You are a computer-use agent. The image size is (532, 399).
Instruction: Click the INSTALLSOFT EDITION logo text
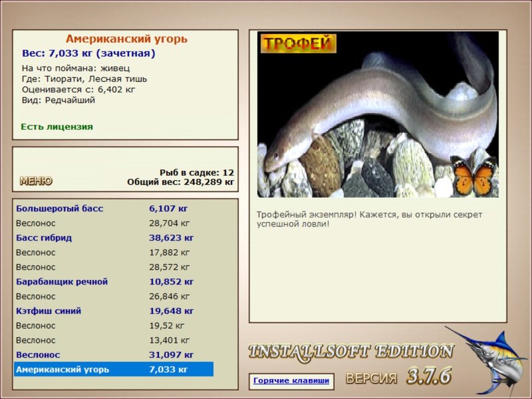pos(351,352)
